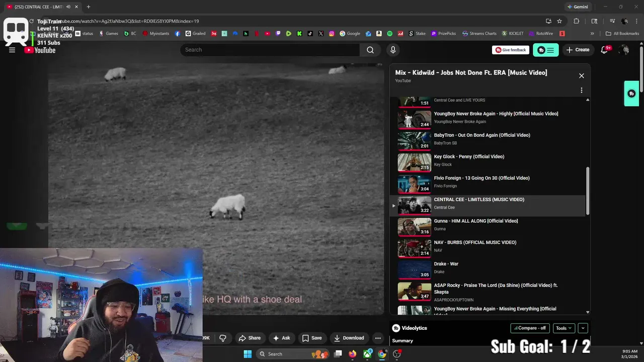
Task: Click playlist panel scrollbar thumb
Action: 588,192
